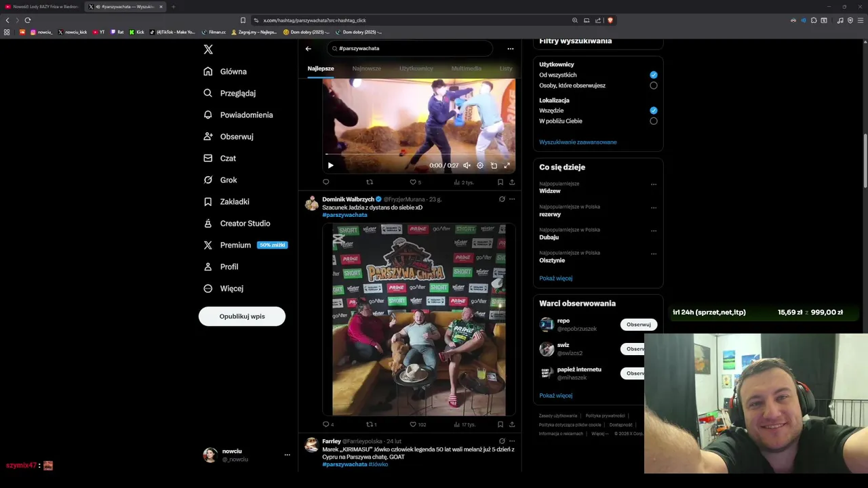View stats of Dominik's post showing 17 tys.
868x488 pixels.
[465, 424]
